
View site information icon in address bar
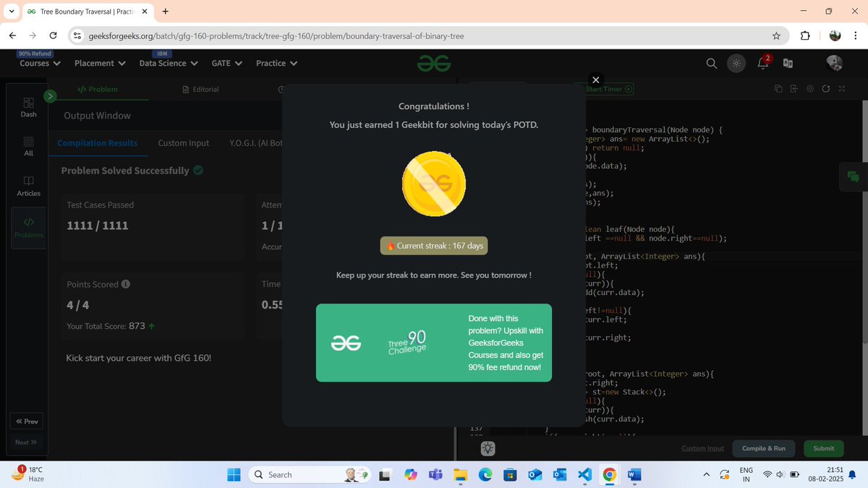(x=77, y=35)
